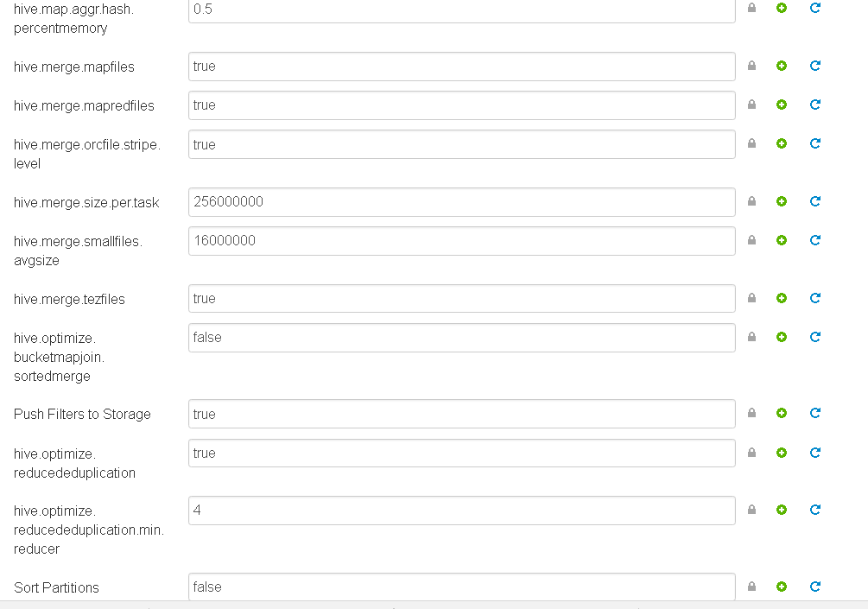Lock the hive.merge.tezfiles property
The image size is (868, 609).
[751, 297]
